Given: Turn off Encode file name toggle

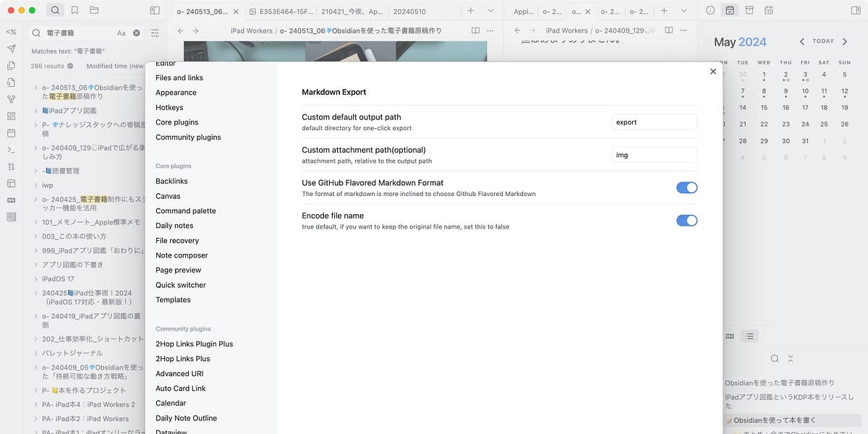Looking at the screenshot, I should [x=686, y=221].
